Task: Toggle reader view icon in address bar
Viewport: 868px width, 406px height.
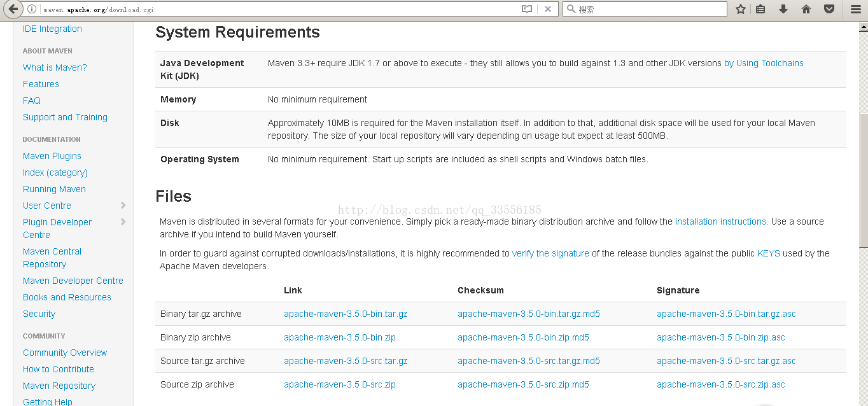Action: 527,10
